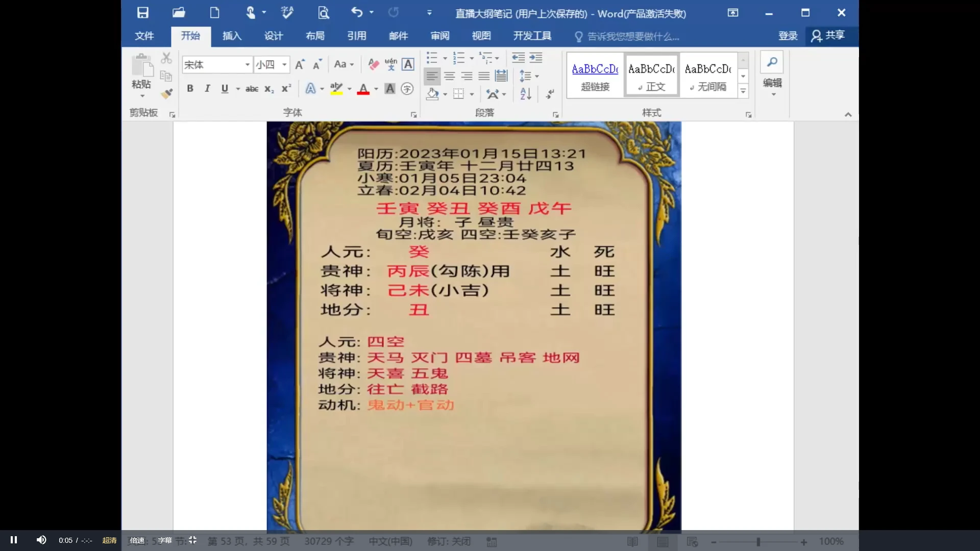The width and height of the screenshot is (980, 551).
Task: Toggle Bold formatting
Action: click(x=190, y=89)
